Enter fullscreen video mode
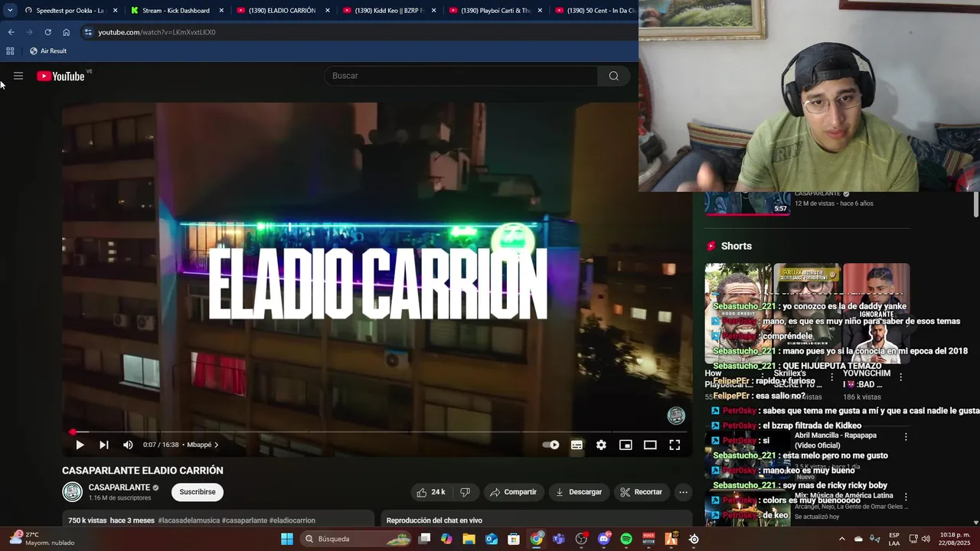980x551 pixels. [x=675, y=445]
